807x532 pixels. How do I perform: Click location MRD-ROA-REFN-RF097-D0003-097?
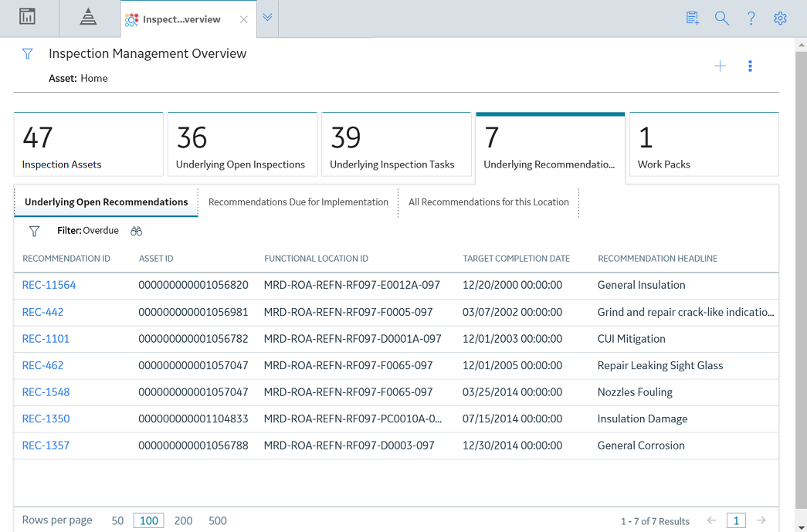pyautogui.click(x=350, y=446)
